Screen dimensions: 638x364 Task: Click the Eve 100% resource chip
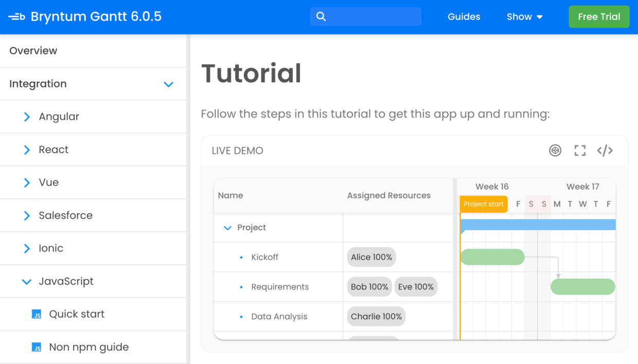(416, 287)
